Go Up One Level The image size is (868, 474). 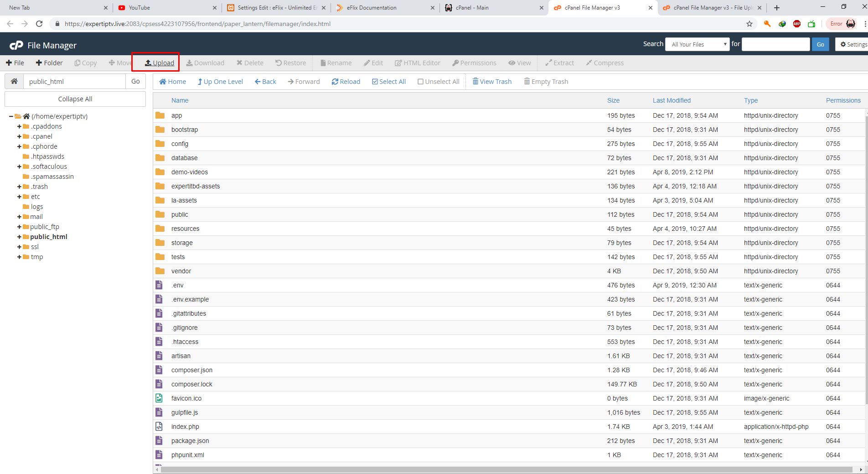pos(220,82)
